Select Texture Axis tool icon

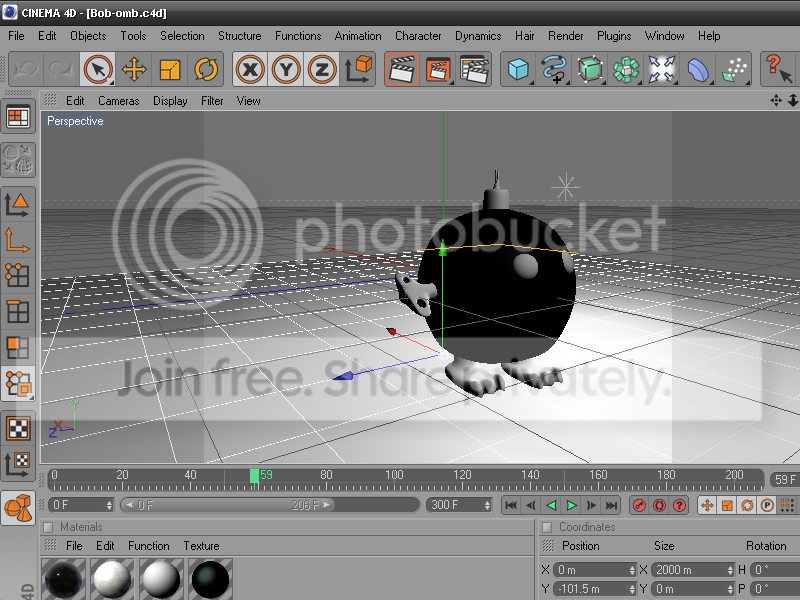[18, 464]
